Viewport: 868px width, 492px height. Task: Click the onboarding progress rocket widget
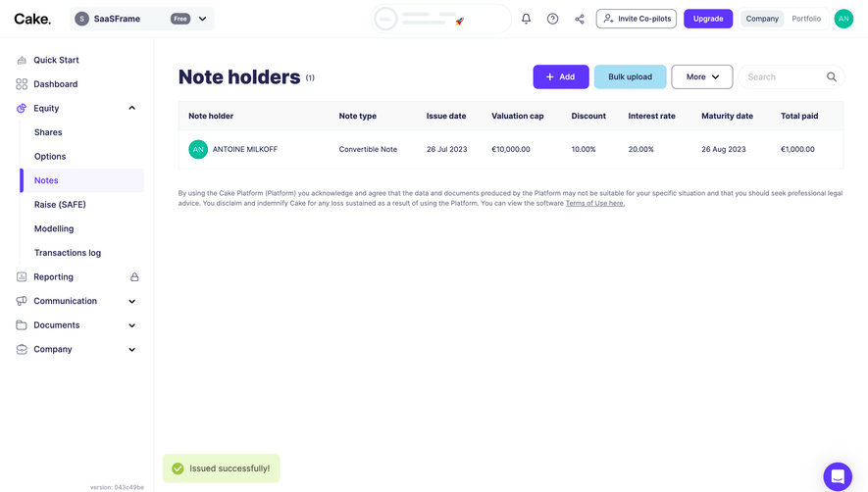441,19
